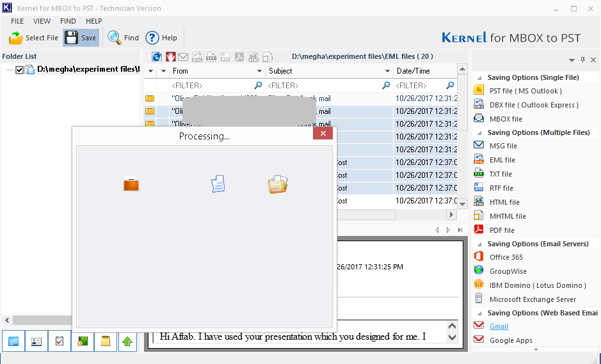Click the search magnifier in From filter
601x364 pixels.
(259, 85)
